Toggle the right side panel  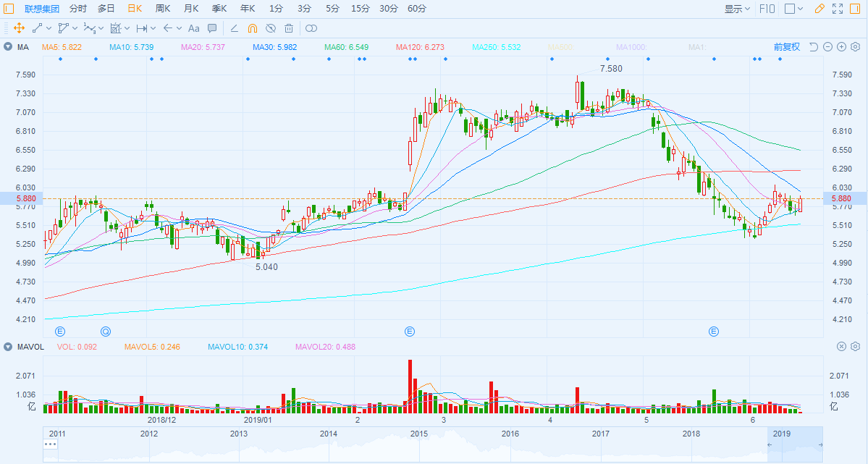(x=856, y=9)
